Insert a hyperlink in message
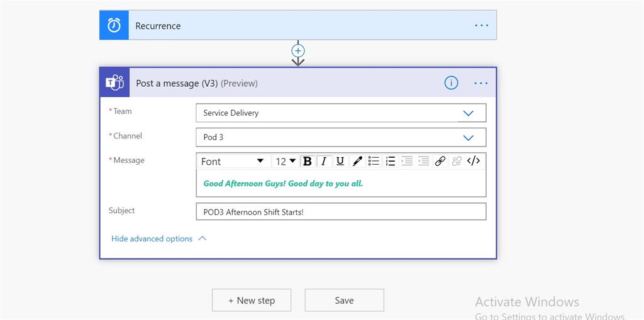The image size is (644, 320). (x=440, y=162)
